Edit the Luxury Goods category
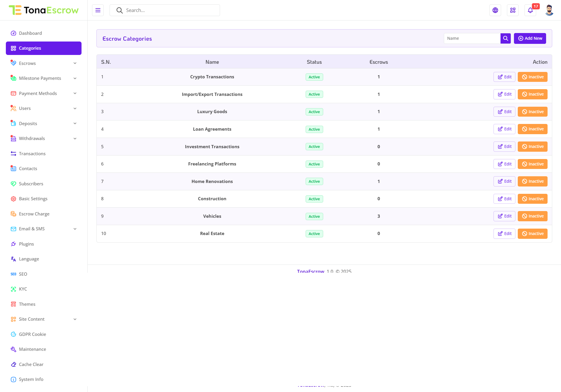The image size is (561, 392). pyautogui.click(x=504, y=112)
